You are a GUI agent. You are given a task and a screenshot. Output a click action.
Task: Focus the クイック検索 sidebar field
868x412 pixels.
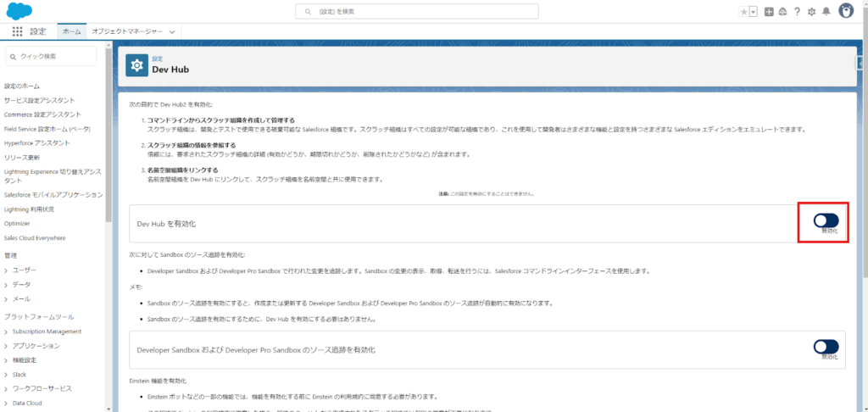[x=51, y=57]
